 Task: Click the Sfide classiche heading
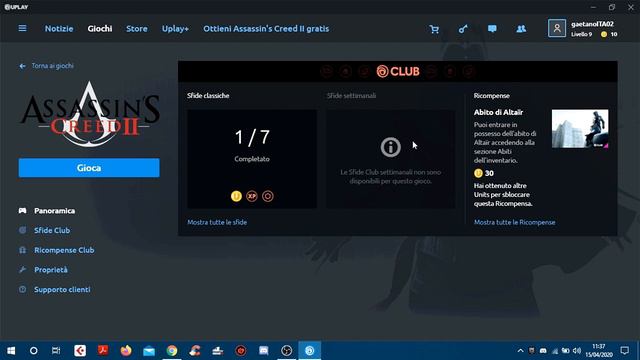[x=208, y=96]
